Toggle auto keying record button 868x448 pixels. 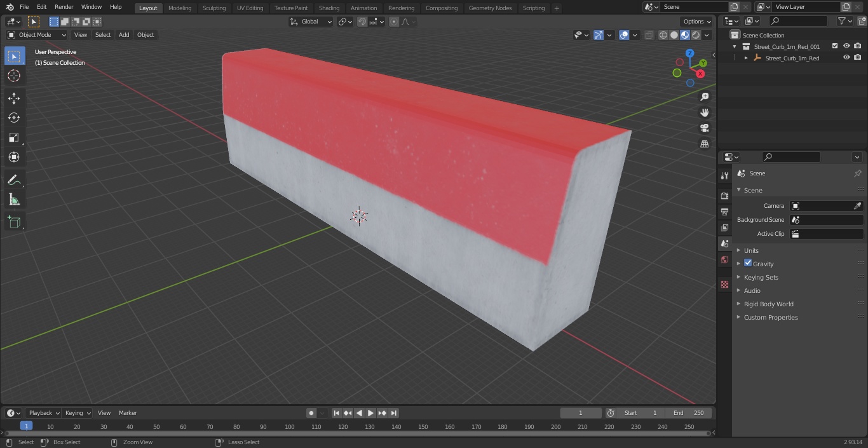tap(311, 413)
